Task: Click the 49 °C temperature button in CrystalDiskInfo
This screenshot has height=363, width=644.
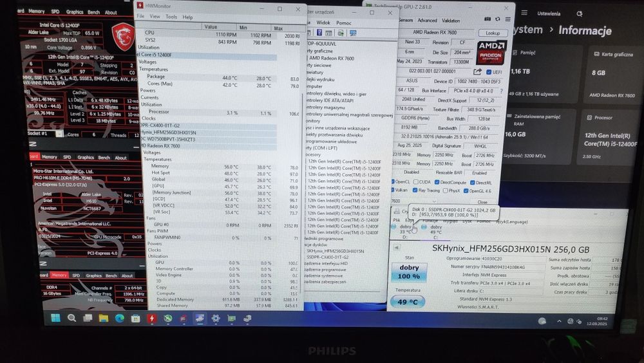Action: pos(408,302)
